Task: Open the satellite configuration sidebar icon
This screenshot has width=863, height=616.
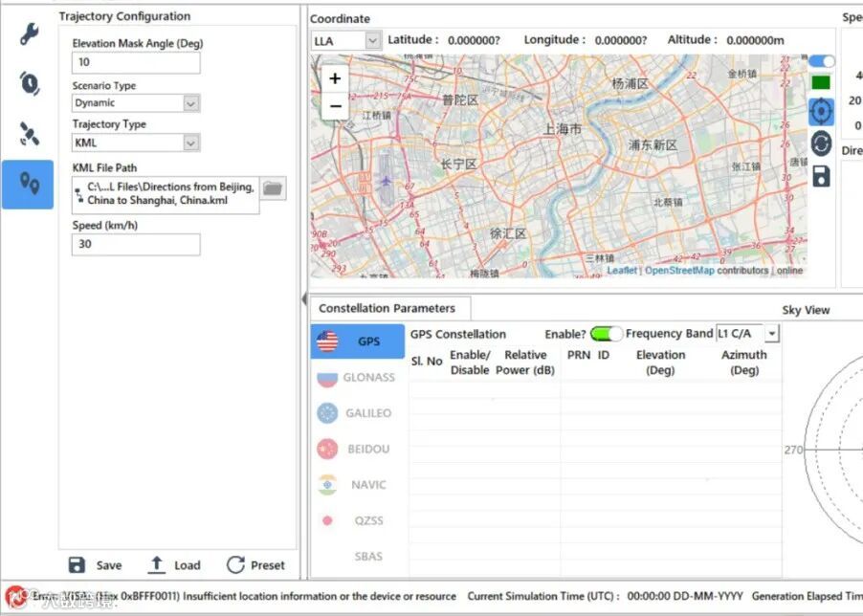Action: 29,134
